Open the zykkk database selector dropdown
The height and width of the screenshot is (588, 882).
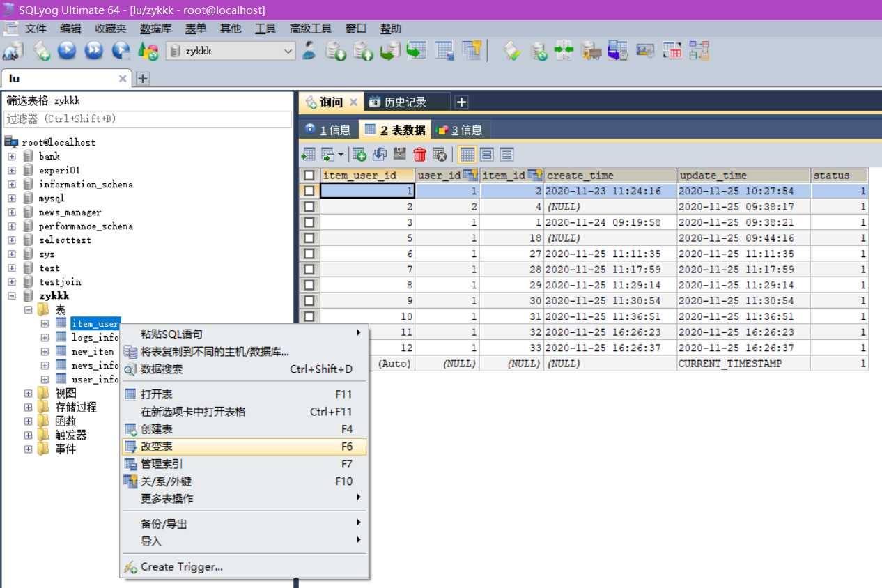231,51
